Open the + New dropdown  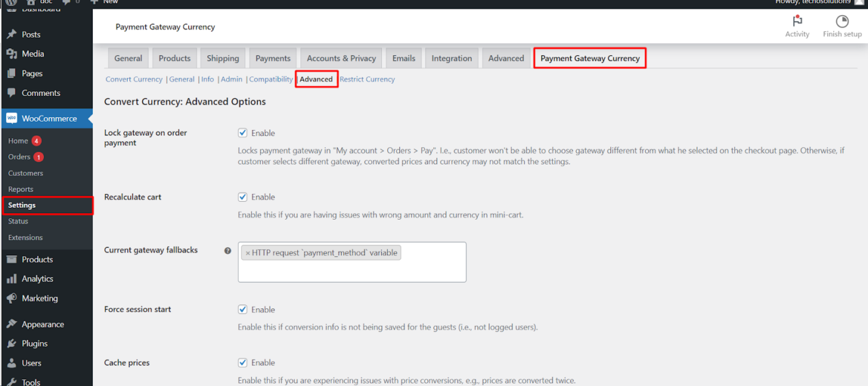[104, 3]
